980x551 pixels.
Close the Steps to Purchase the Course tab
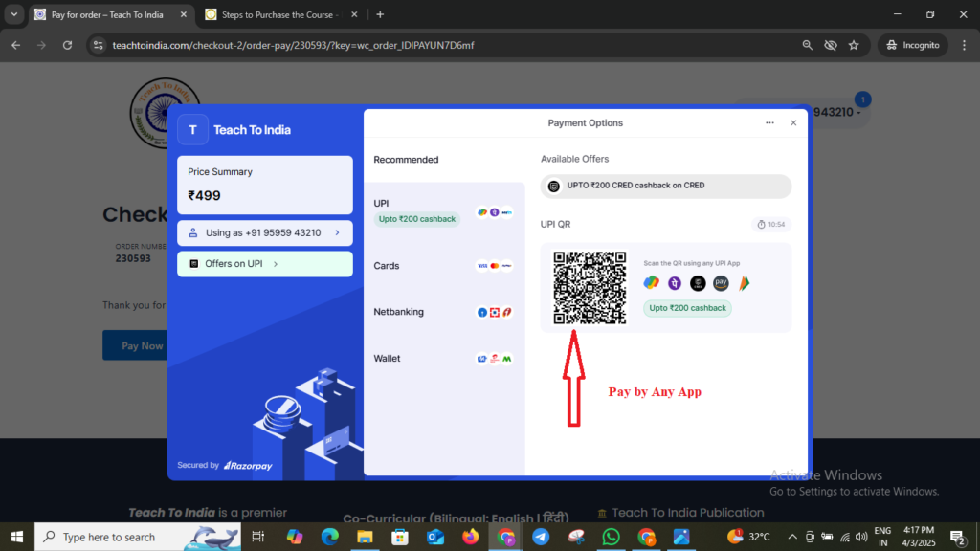coord(354,14)
